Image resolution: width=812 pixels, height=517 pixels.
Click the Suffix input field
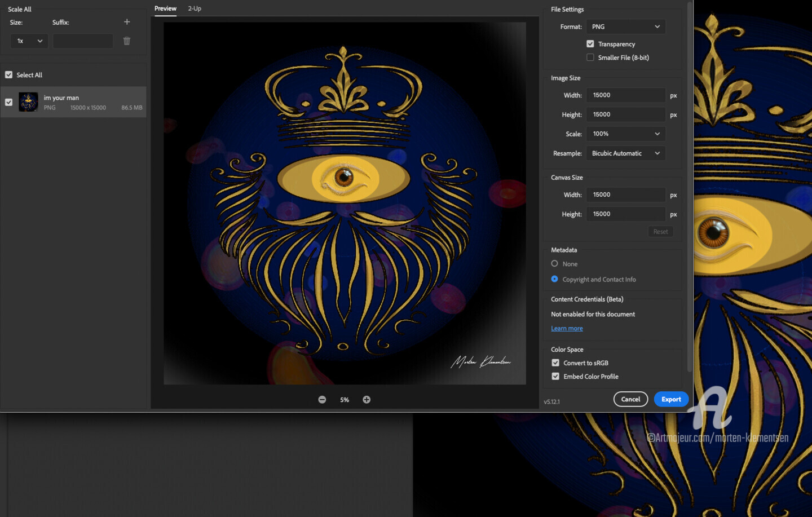point(83,41)
